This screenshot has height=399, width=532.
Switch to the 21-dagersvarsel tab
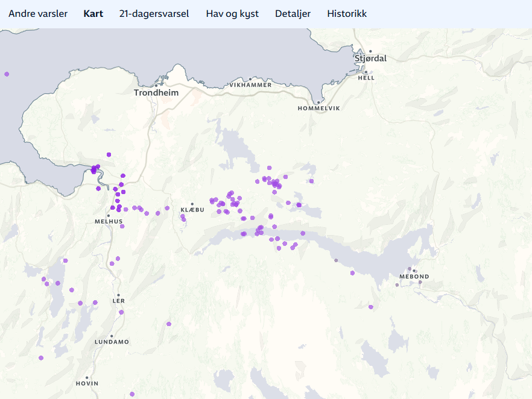click(154, 14)
